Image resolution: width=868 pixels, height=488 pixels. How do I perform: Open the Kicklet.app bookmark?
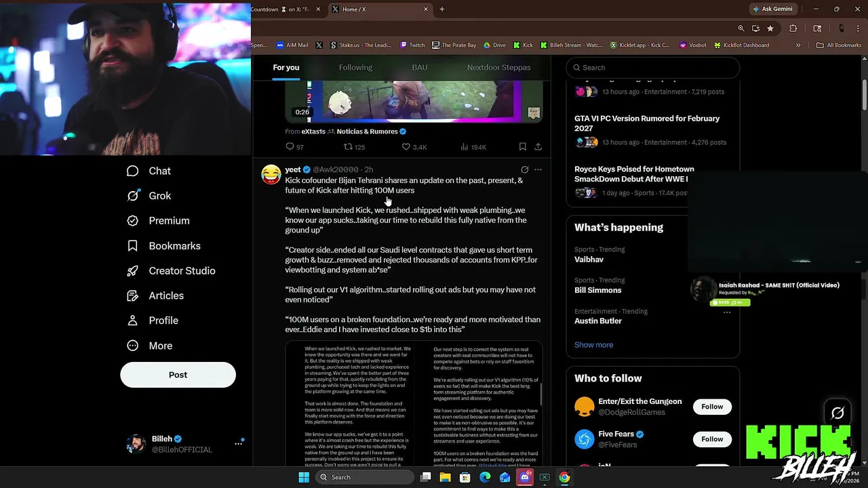pyautogui.click(x=639, y=45)
